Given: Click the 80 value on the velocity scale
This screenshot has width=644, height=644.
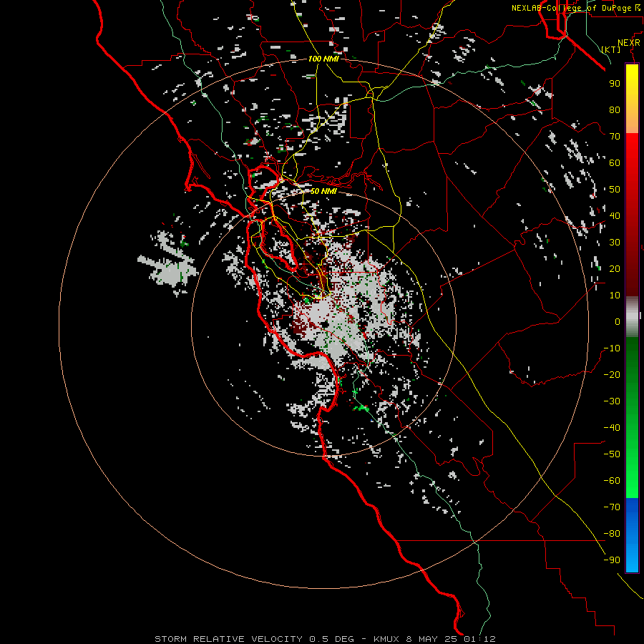Looking at the screenshot, I should [x=615, y=109].
